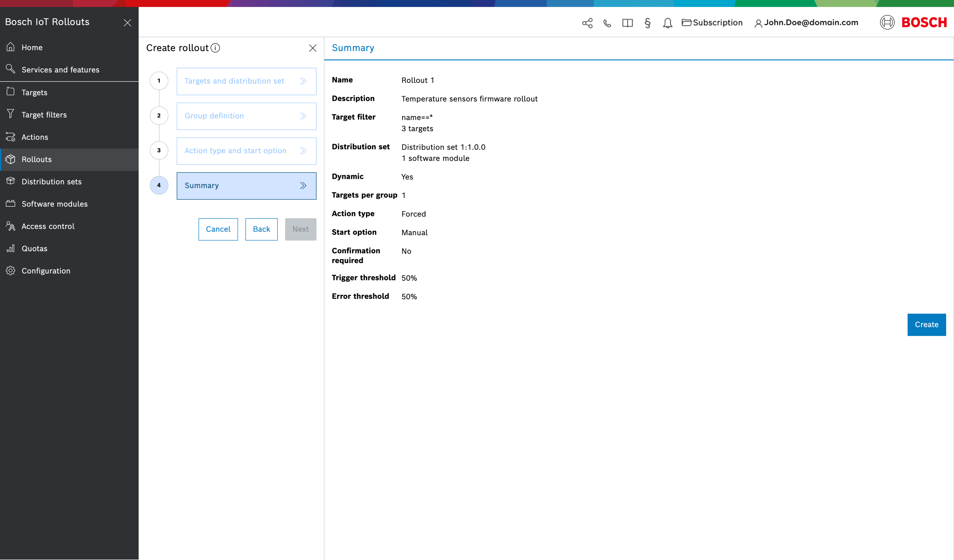Screen dimensions: 954x560
Task: Click 'Distribution set 1:1.0.0' text
Action: tap(443, 147)
